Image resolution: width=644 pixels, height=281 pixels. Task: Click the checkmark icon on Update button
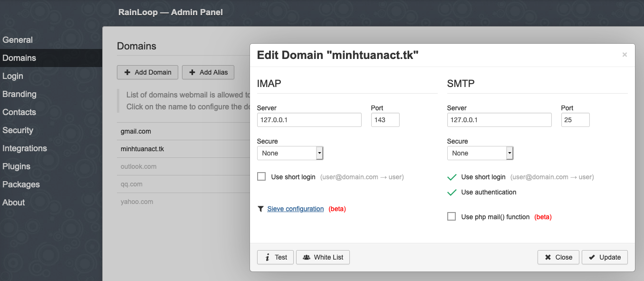tap(592, 257)
